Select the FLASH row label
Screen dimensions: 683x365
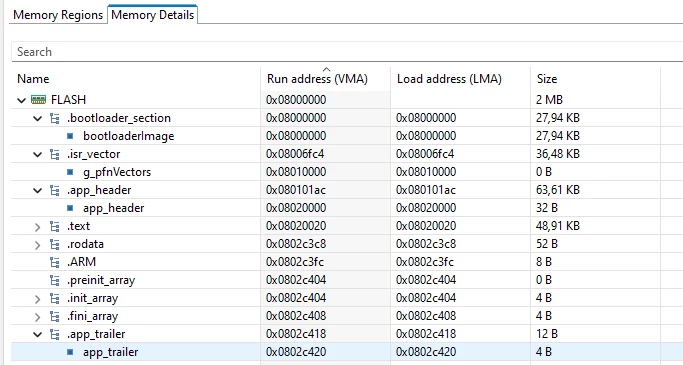[68, 100]
